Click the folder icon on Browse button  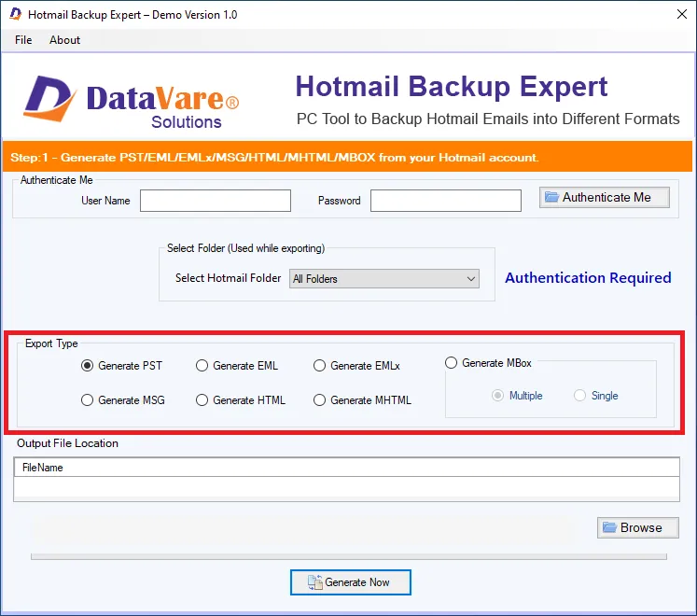[x=609, y=527]
